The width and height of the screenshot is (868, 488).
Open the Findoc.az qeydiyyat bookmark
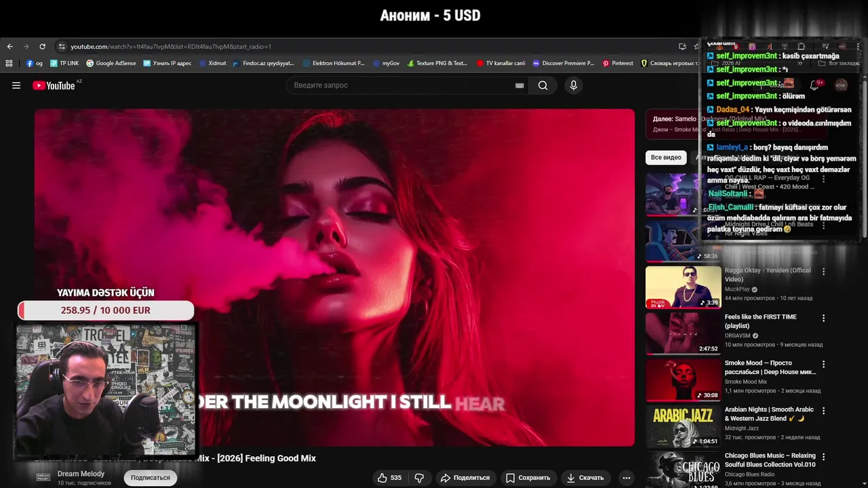coord(263,63)
